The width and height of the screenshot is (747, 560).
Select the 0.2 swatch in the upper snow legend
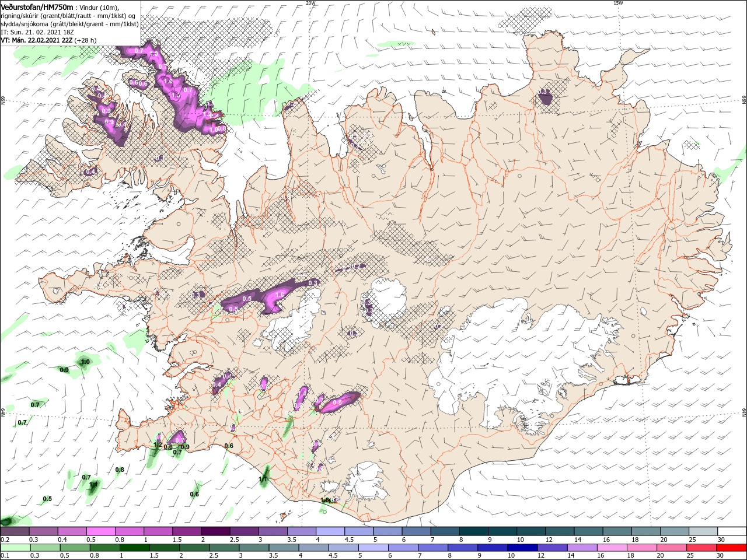coord(15,531)
